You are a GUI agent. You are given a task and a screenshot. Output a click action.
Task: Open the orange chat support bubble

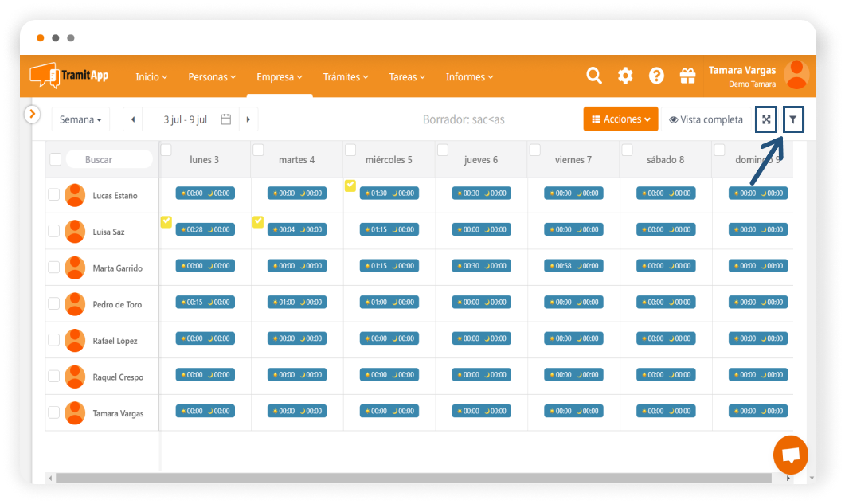click(x=790, y=455)
